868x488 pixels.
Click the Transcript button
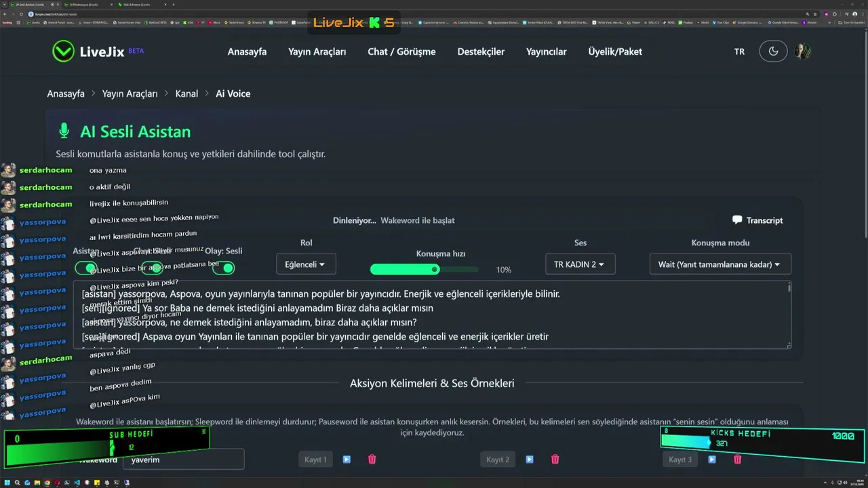[757, 220]
